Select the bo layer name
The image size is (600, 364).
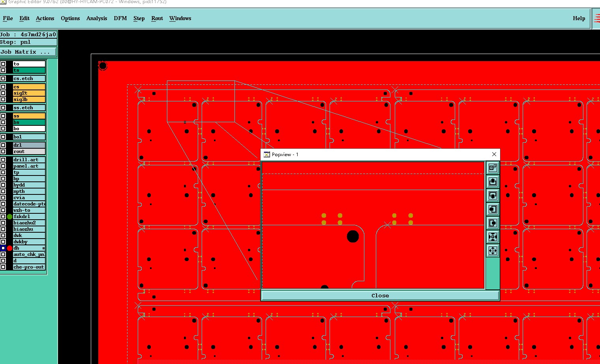click(x=29, y=129)
